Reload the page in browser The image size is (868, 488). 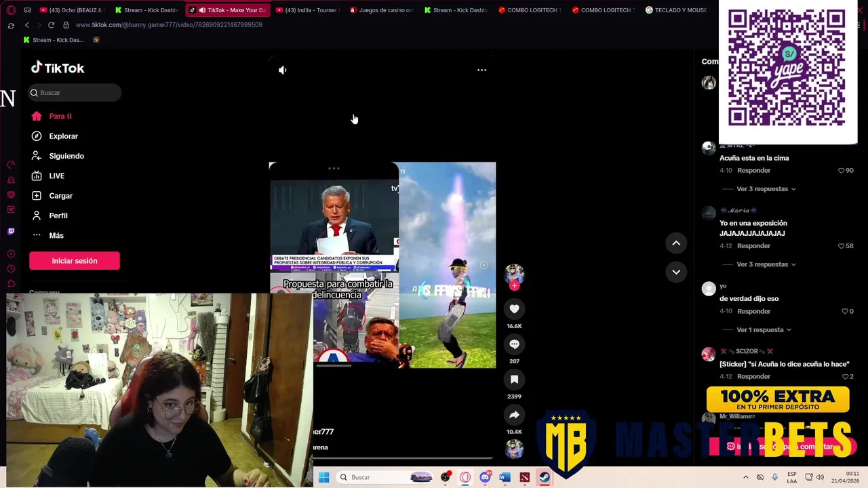[51, 25]
